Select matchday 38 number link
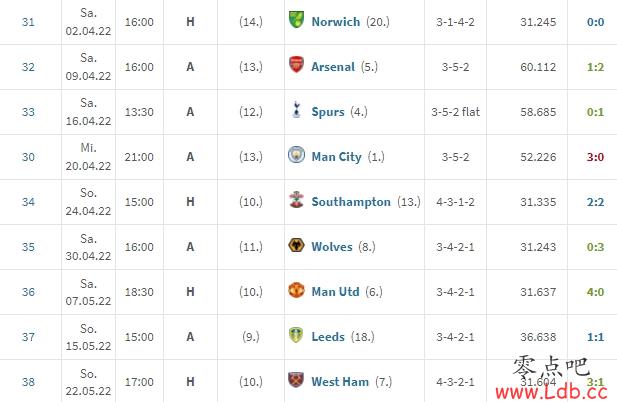Image resolution: width=617 pixels, height=402 pixels. pyautogui.click(x=28, y=382)
